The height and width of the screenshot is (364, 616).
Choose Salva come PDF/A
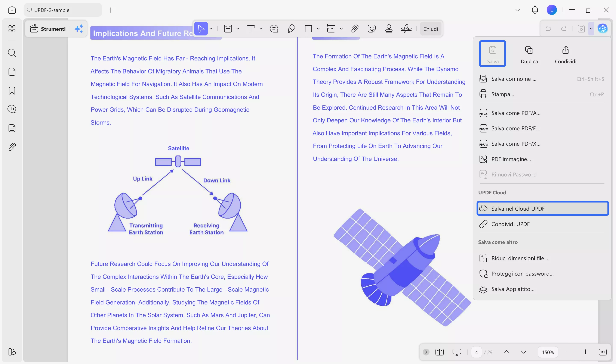click(542, 113)
